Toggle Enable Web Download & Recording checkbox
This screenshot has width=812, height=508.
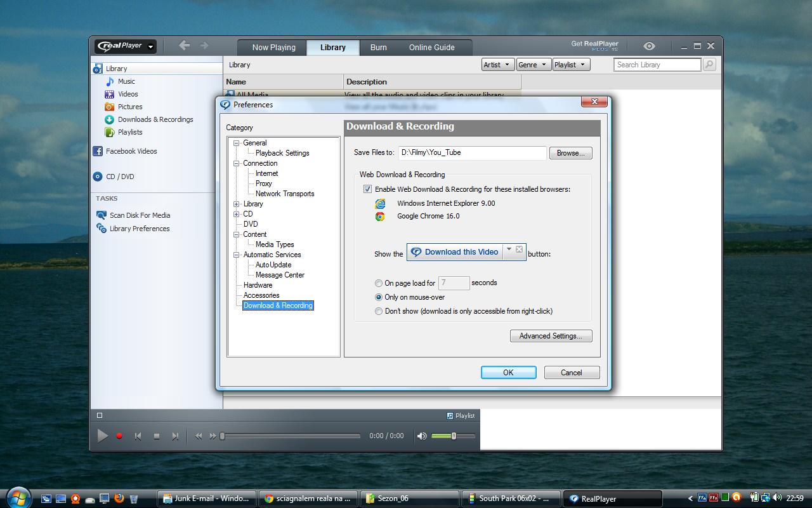point(367,189)
